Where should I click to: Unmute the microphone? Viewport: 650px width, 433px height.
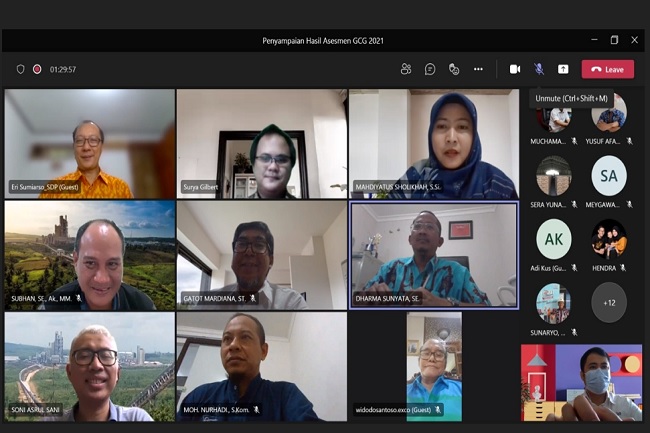539,69
